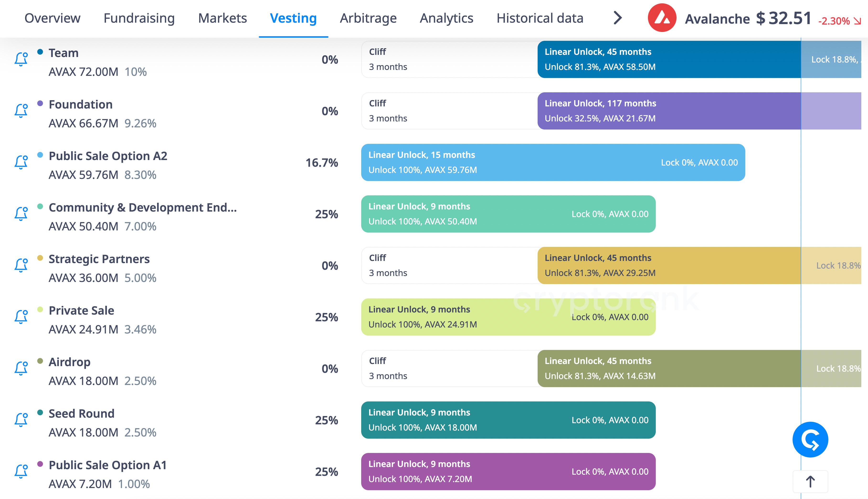This screenshot has height=499, width=868.
Task: Toggle alert bell for Public Sale Option A1
Action: 21,471
